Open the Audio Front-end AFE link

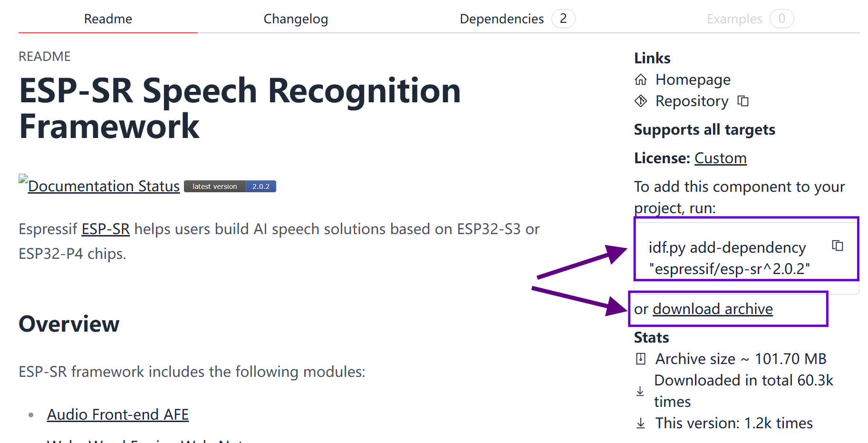tap(117, 414)
